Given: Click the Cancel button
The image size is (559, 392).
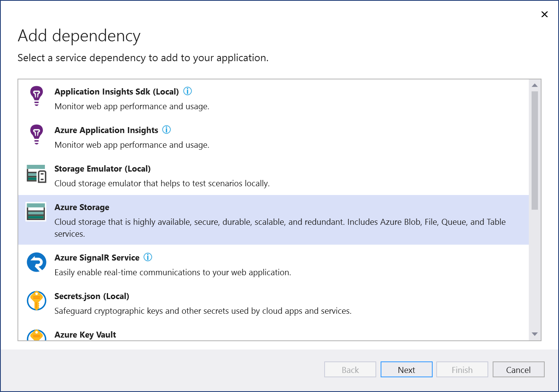Looking at the screenshot, I should (518, 369).
